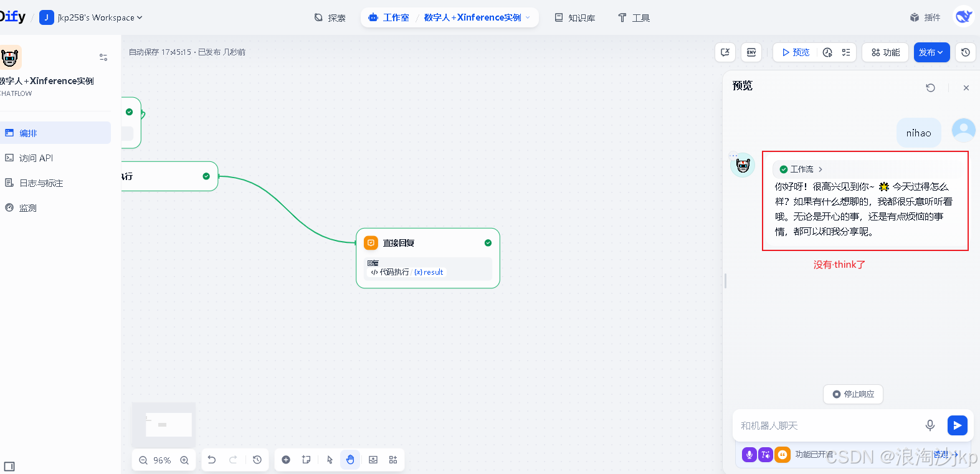Image resolution: width=980 pixels, height=474 pixels.
Task: Open the 监测 monitoring page
Action: coord(55,207)
